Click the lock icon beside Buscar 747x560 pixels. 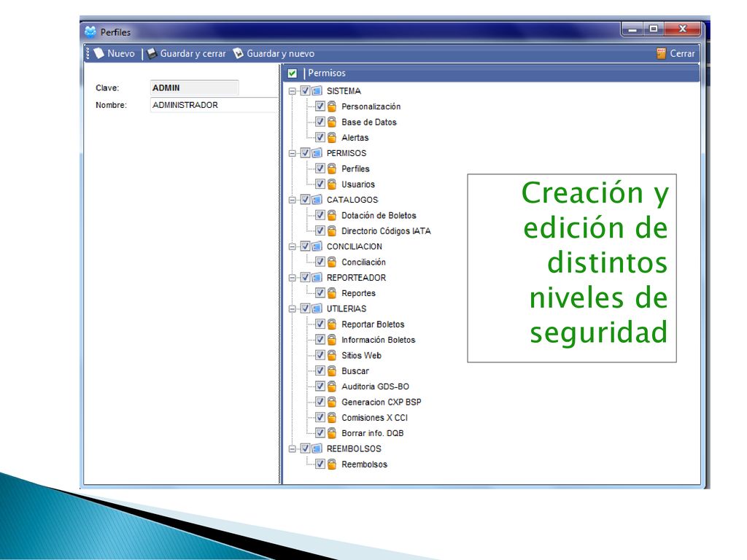(332, 370)
